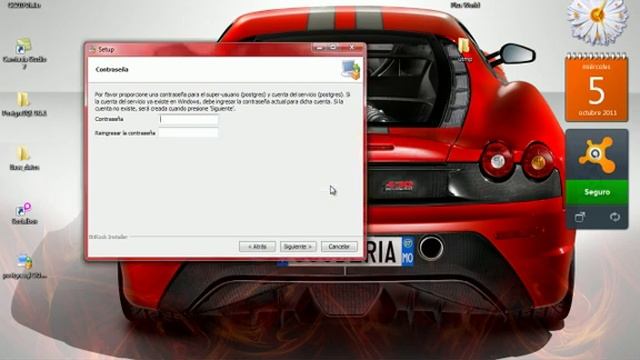Click the 'Contraseña' heading in Setup window
Screen dimensions: 640x360
coord(112,69)
